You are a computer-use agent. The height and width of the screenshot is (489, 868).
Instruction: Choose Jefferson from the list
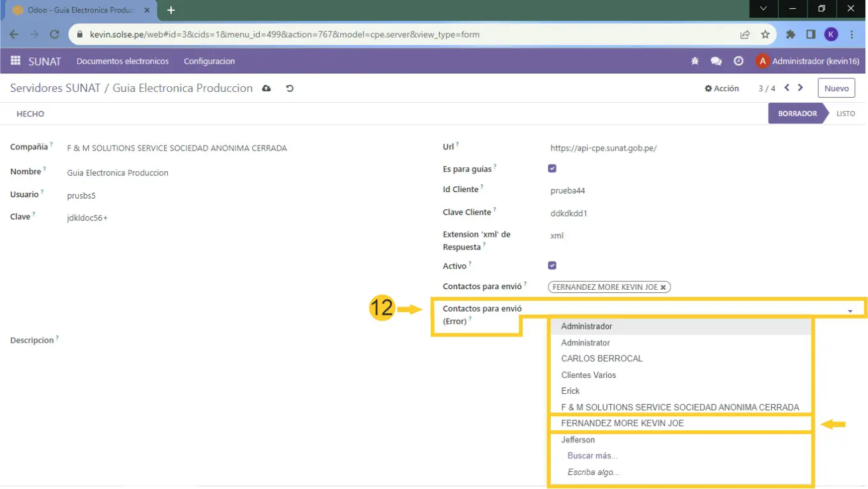(681, 440)
